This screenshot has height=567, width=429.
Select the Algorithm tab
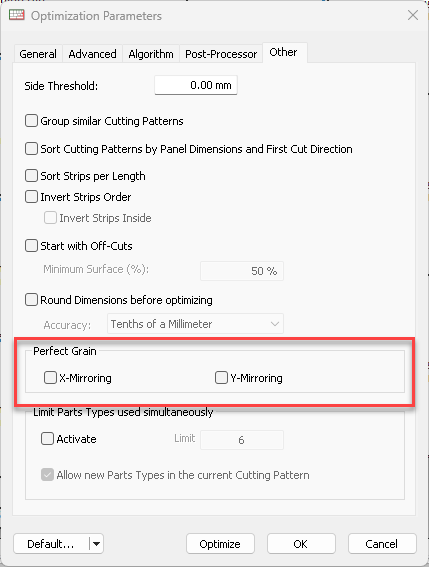coord(151,54)
